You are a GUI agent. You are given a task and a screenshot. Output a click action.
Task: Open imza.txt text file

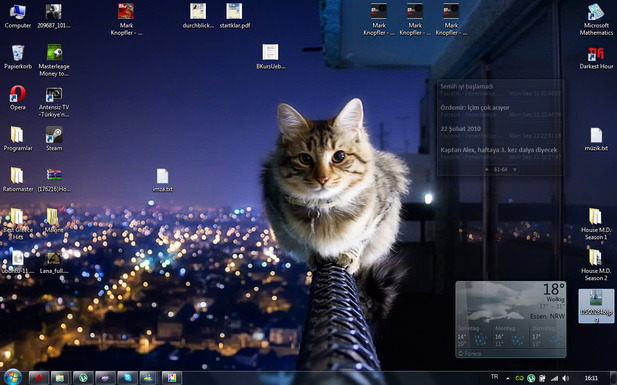[x=163, y=180]
